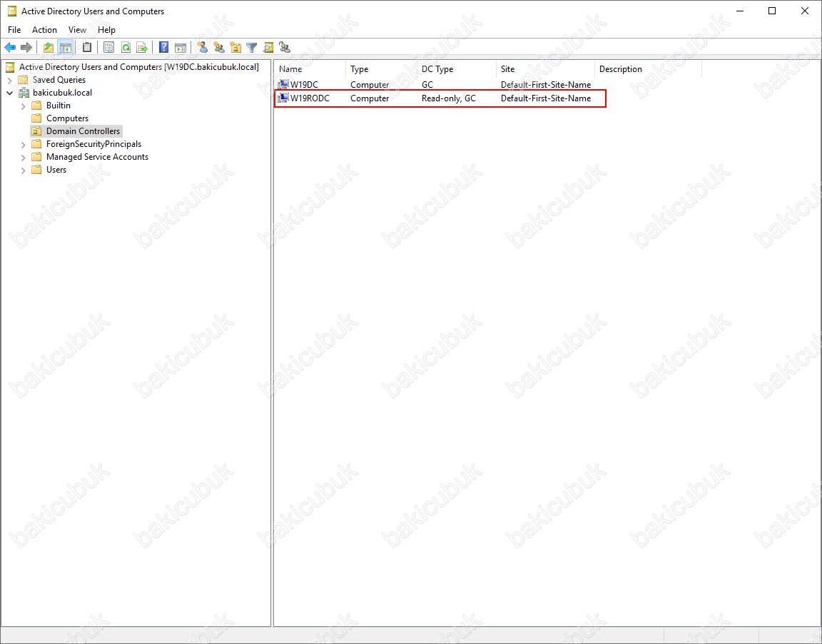
Task: Select the Domain Controllers container
Action: [x=83, y=131]
